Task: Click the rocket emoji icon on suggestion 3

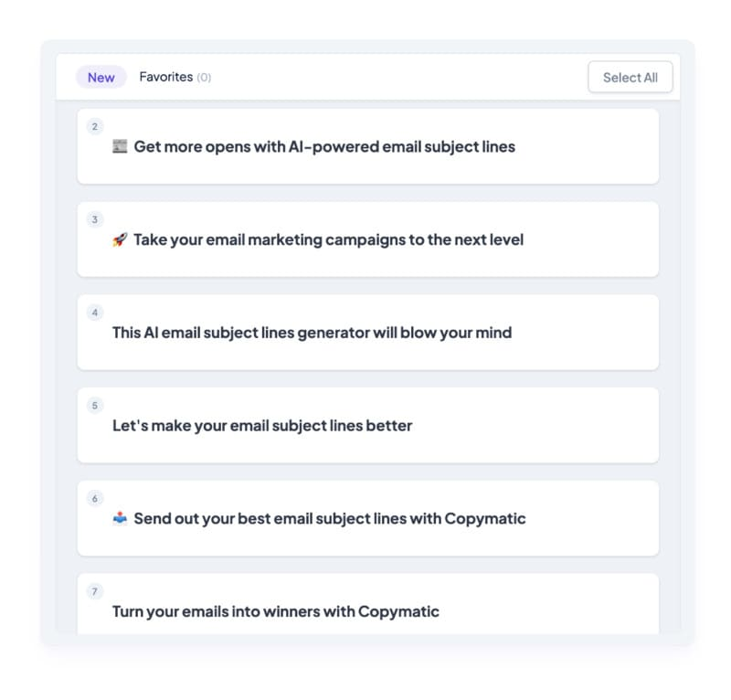Action: point(120,239)
